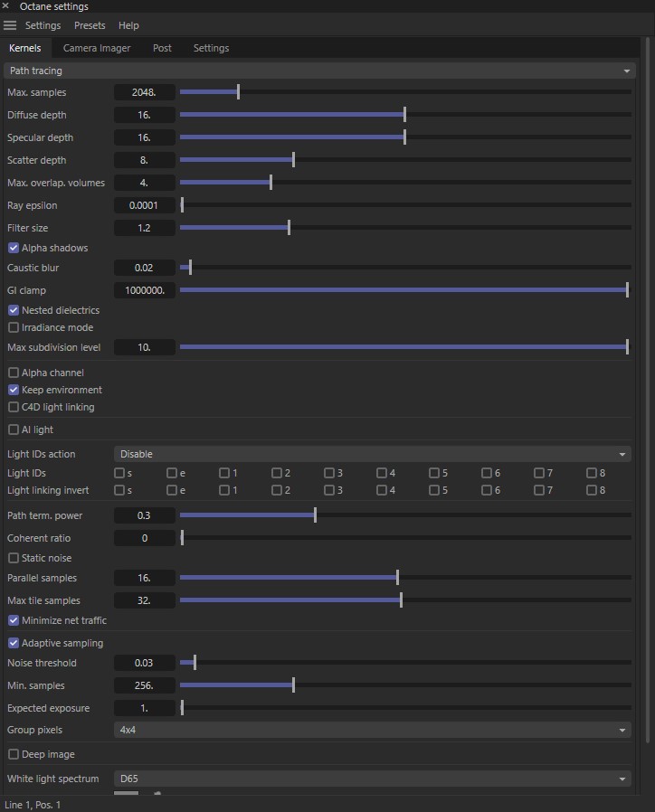Screen dimensions: 655x812
Task: Click the Max tile samples slider handle
Action: click(401, 600)
